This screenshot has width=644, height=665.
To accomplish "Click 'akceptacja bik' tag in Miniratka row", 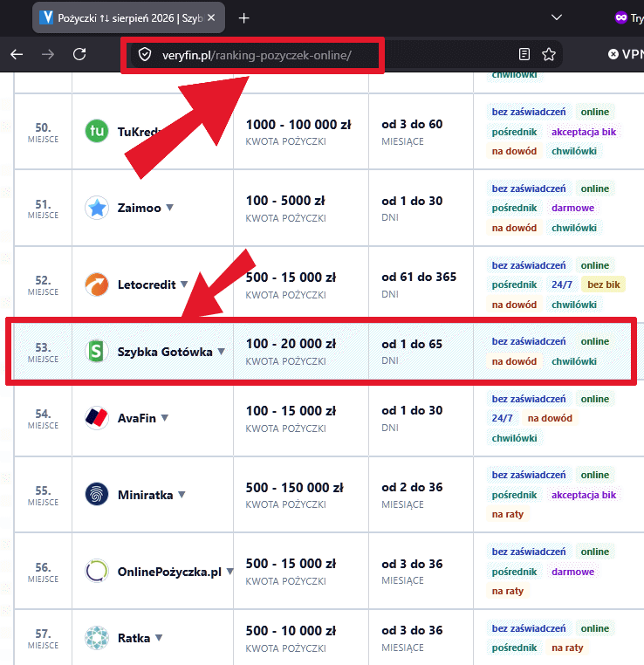I will pyautogui.click(x=584, y=495).
